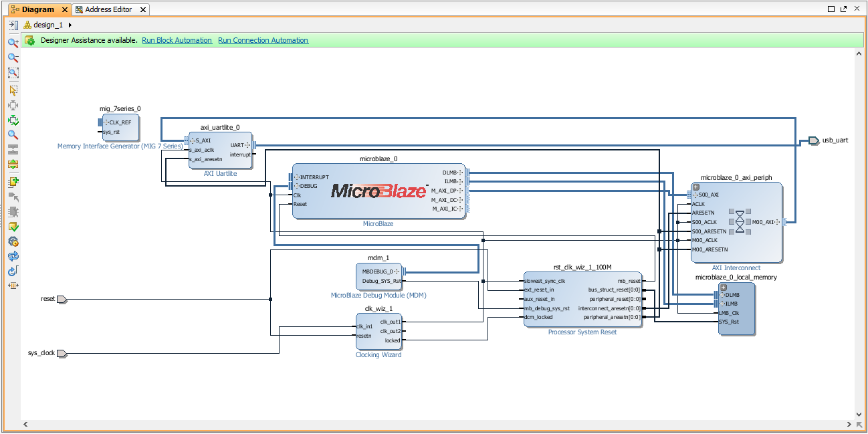
Task: Select the Diagram tab
Action: 37,9
